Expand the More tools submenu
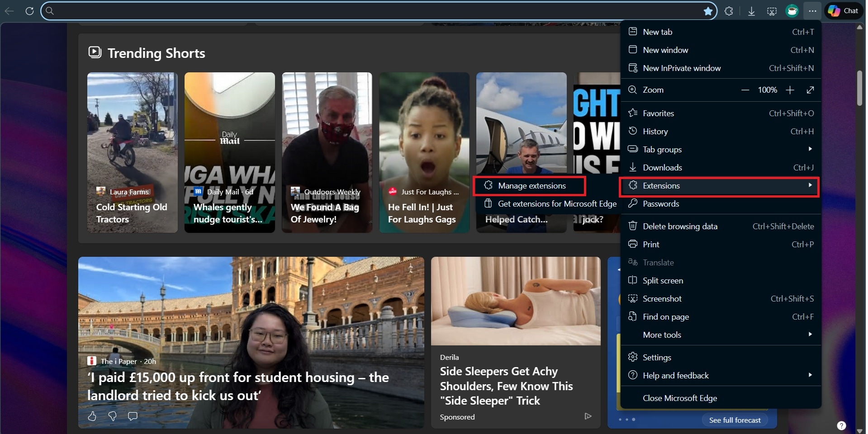 (x=721, y=335)
